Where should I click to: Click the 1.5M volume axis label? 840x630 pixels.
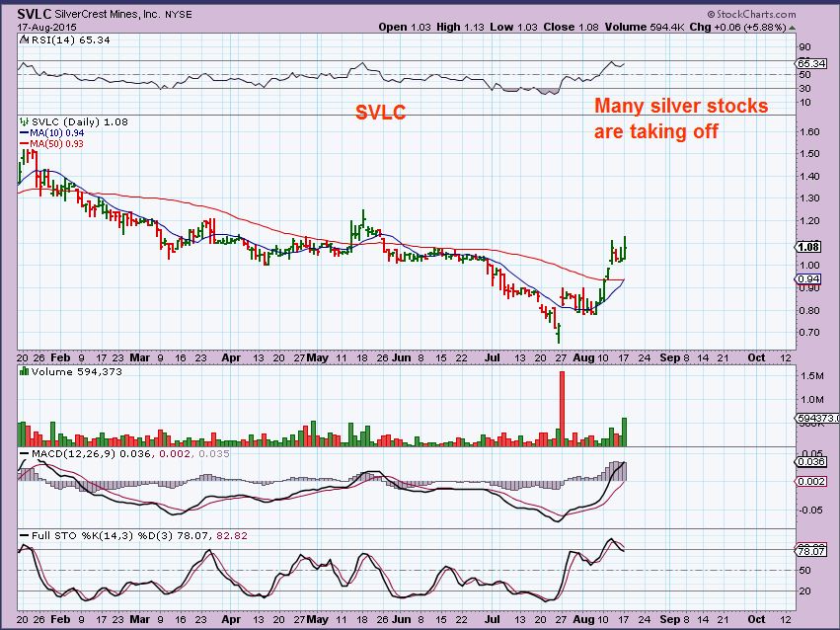[x=812, y=376]
